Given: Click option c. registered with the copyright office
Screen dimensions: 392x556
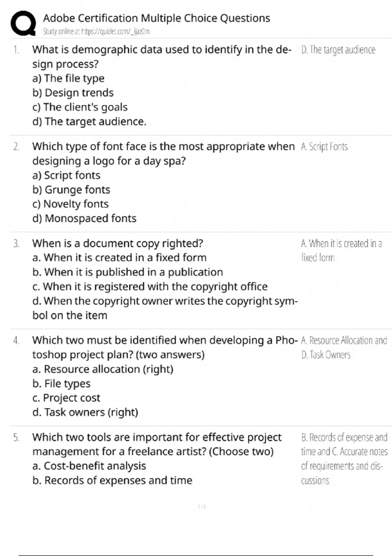Looking at the screenshot, I should tap(150, 287).
